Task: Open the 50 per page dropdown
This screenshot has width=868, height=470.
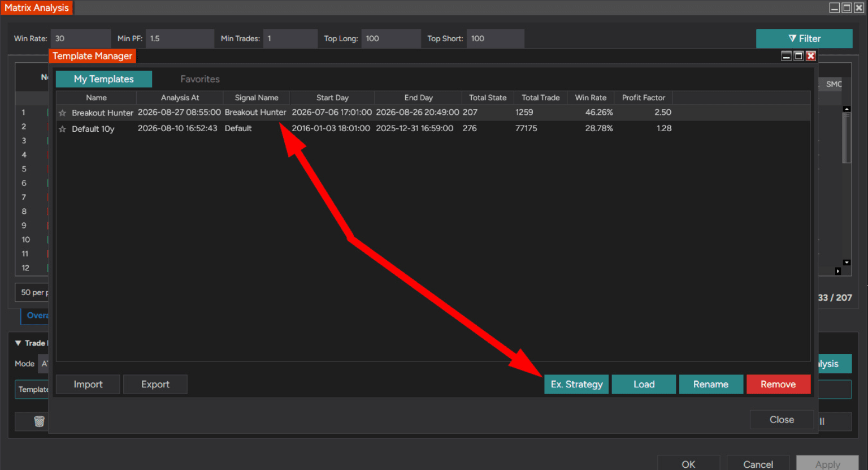Action: [32, 292]
